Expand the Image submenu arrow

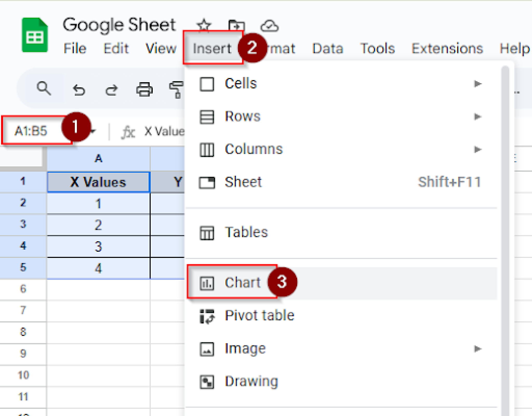477,348
